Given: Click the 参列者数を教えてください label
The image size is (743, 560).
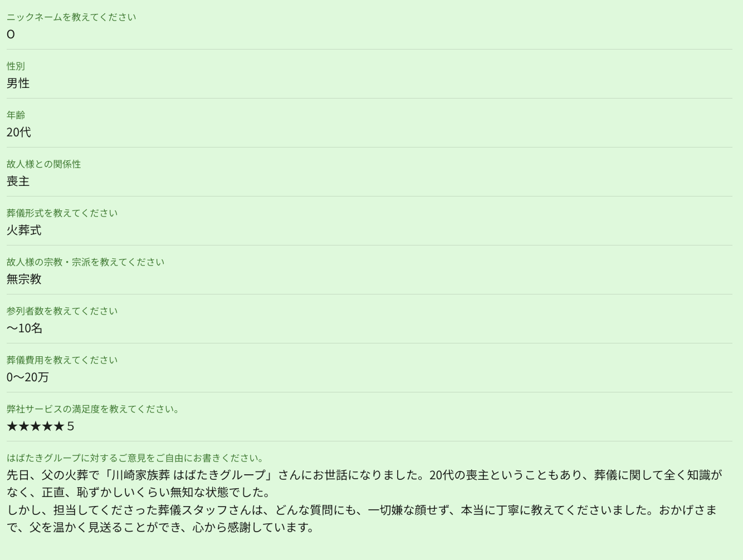Looking at the screenshot, I should (62, 311).
